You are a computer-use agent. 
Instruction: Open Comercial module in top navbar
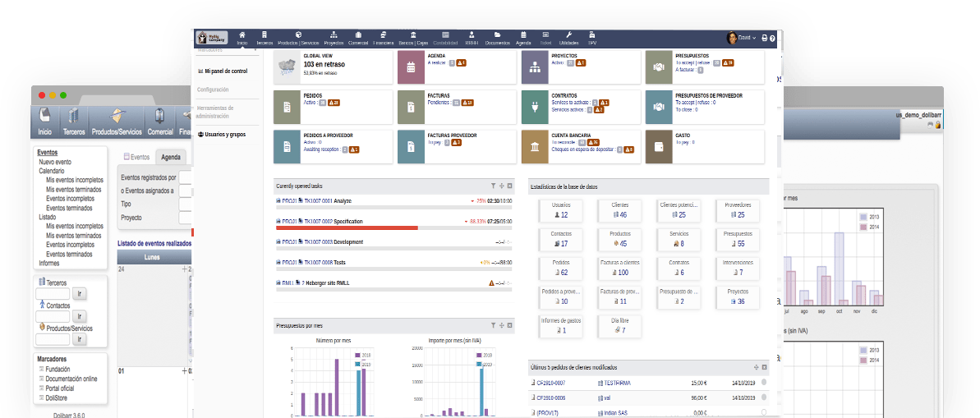pyautogui.click(x=358, y=38)
